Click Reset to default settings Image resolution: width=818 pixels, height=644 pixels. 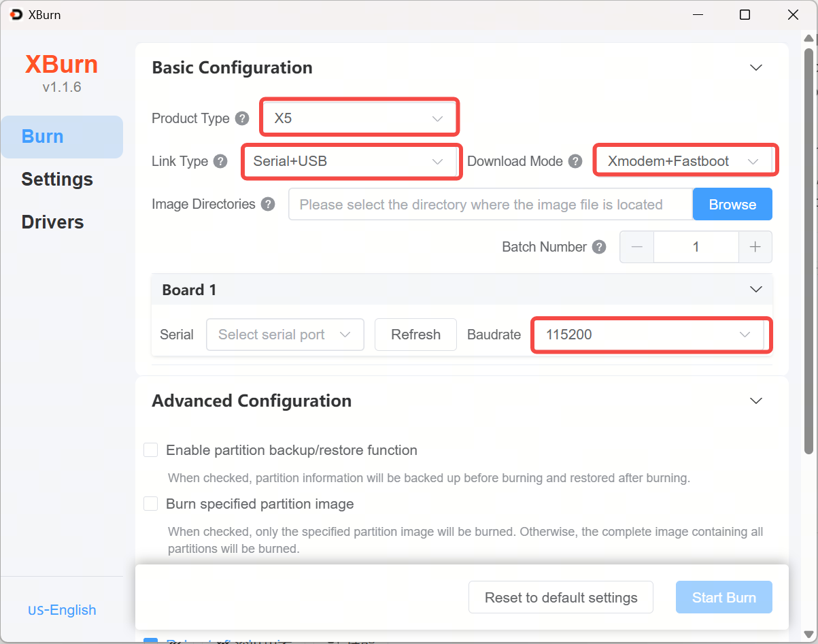coord(560,598)
